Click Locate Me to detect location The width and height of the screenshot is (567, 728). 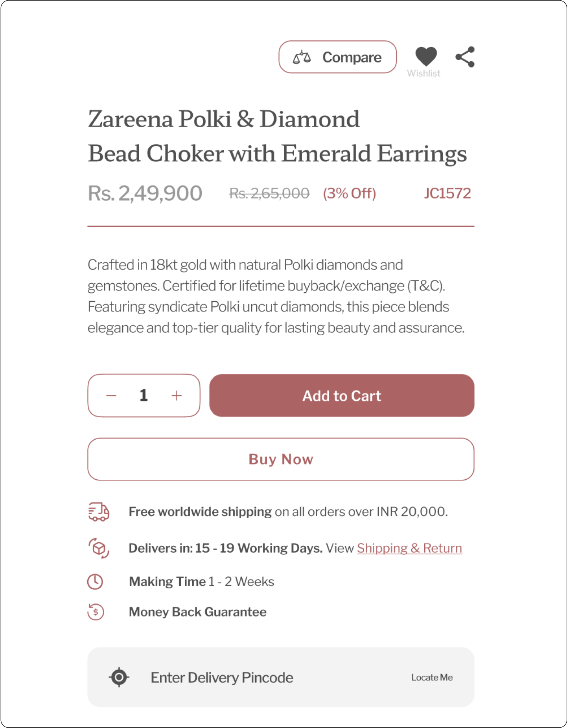click(432, 677)
